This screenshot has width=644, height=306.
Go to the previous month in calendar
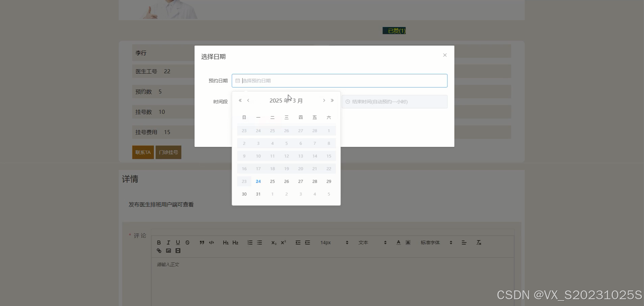click(x=248, y=100)
